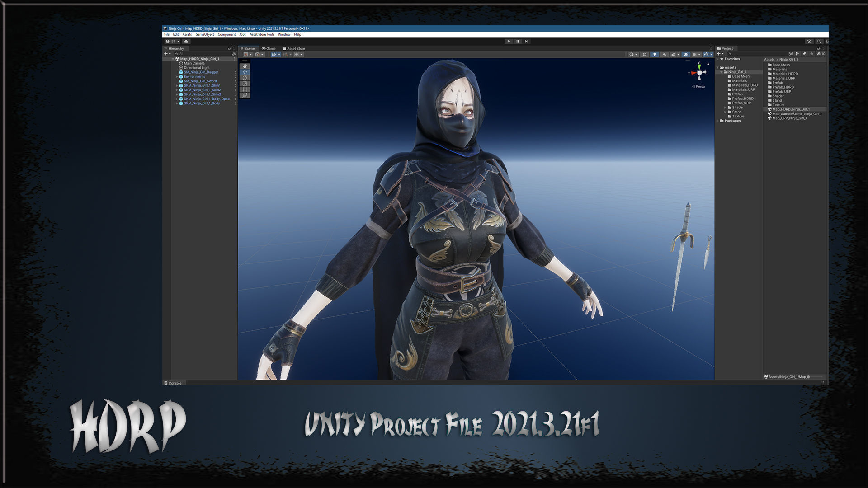This screenshot has width=868, height=488.
Task: Click the favorite star icon in Project toolbar
Action: pos(811,54)
